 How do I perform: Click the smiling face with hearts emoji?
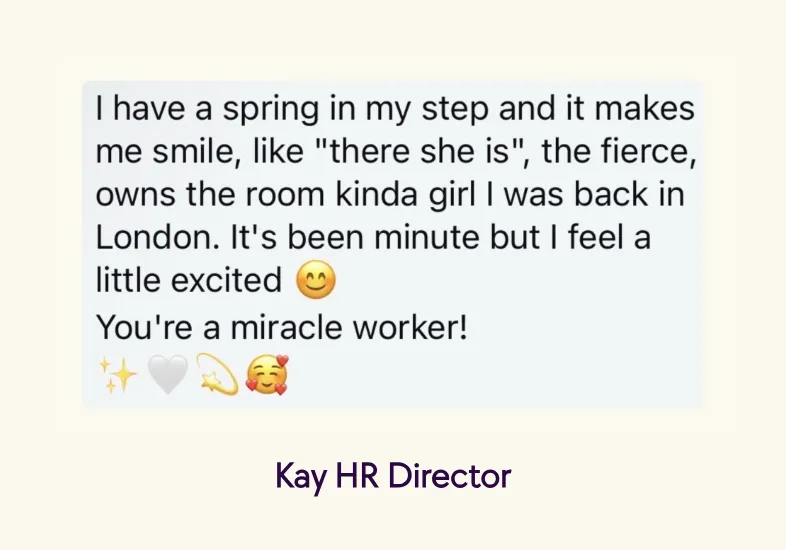click(267, 374)
